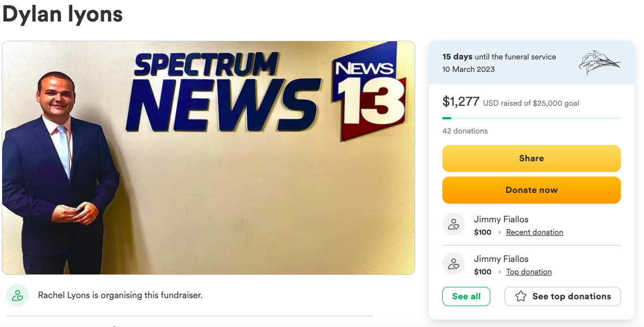
Task: Click the Donate now button
Action: coord(532,190)
